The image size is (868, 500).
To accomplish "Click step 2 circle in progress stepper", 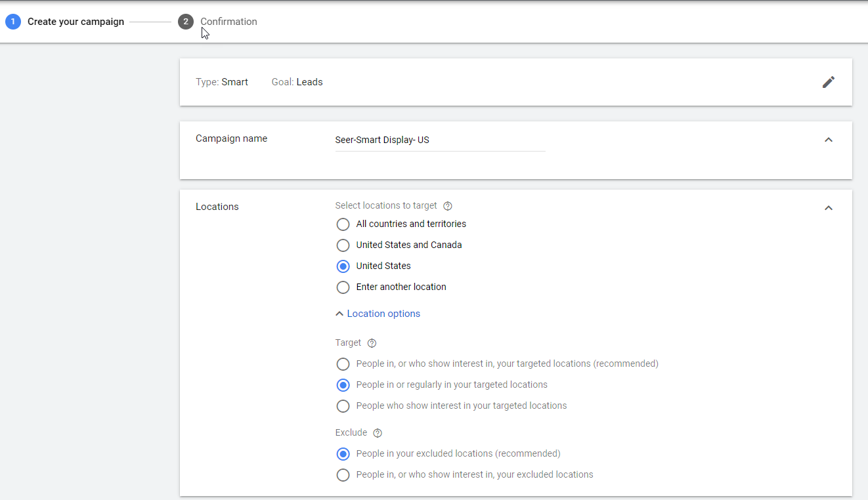I will tap(186, 22).
